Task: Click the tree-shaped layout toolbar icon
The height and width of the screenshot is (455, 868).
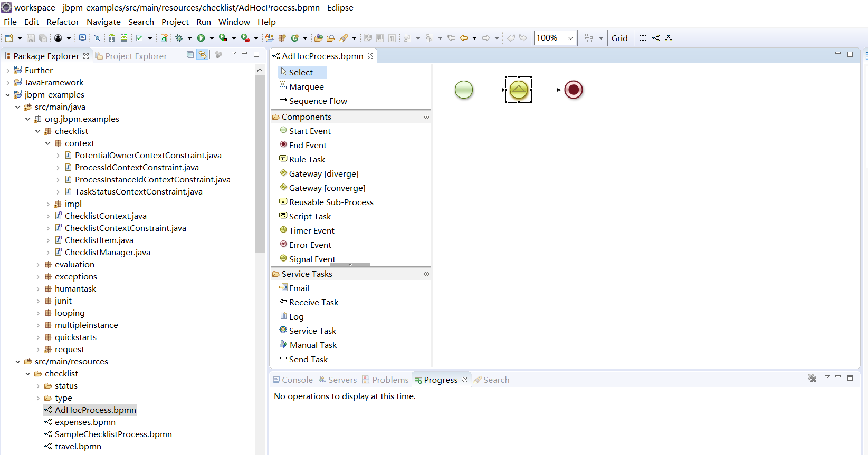Action: 669,38
